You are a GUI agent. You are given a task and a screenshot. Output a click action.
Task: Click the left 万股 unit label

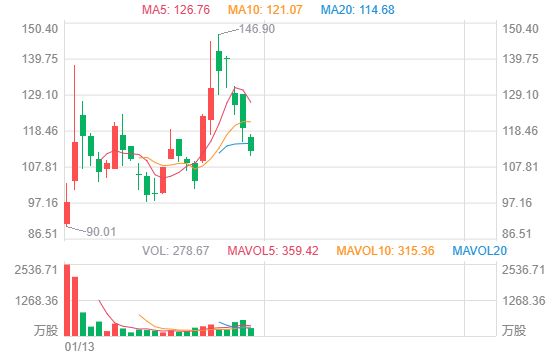pyautogui.click(x=46, y=330)
